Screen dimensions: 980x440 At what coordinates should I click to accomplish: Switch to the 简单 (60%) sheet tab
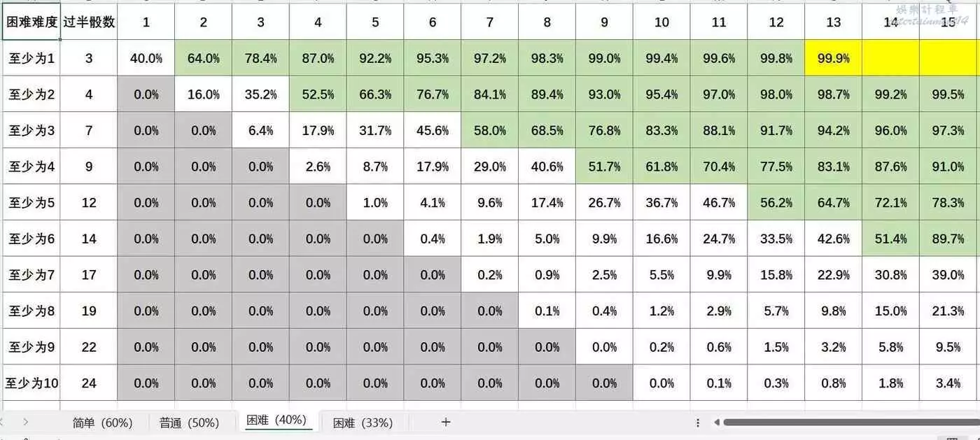coord(102,423)
